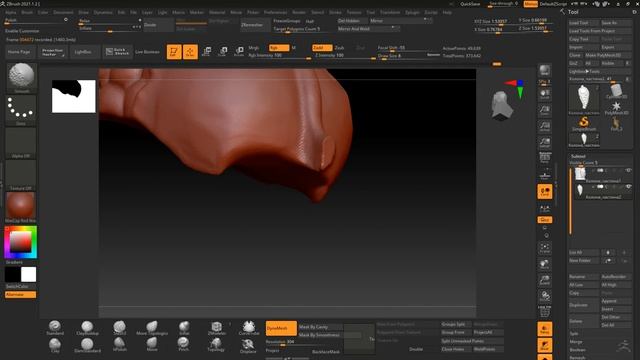Click Make PolyMesh3D button
Image resolution: width=640 pixels, height=360 pixels.
pyautogui.click(x=608, y=55)
